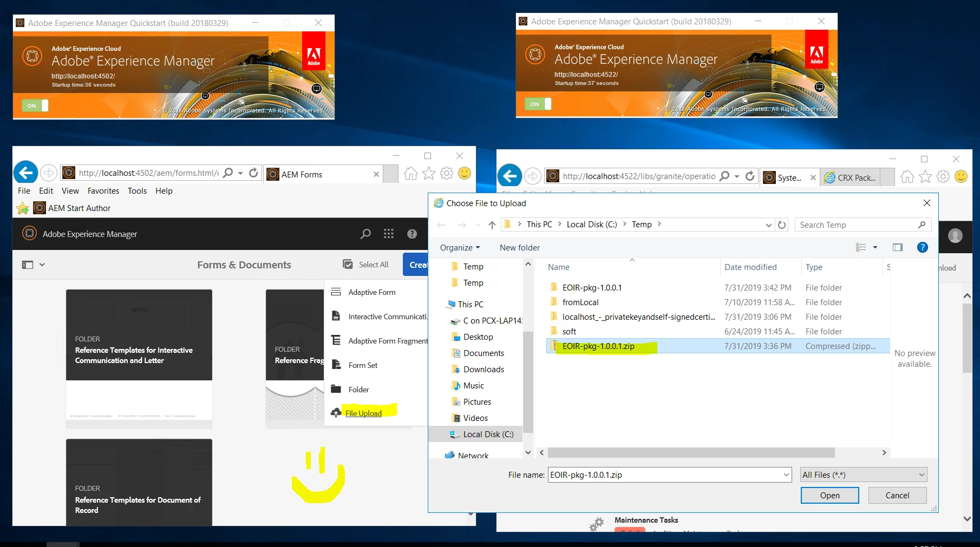
Task: Toggle preview pane icon in dialog
Action: [x=898, y=247]
